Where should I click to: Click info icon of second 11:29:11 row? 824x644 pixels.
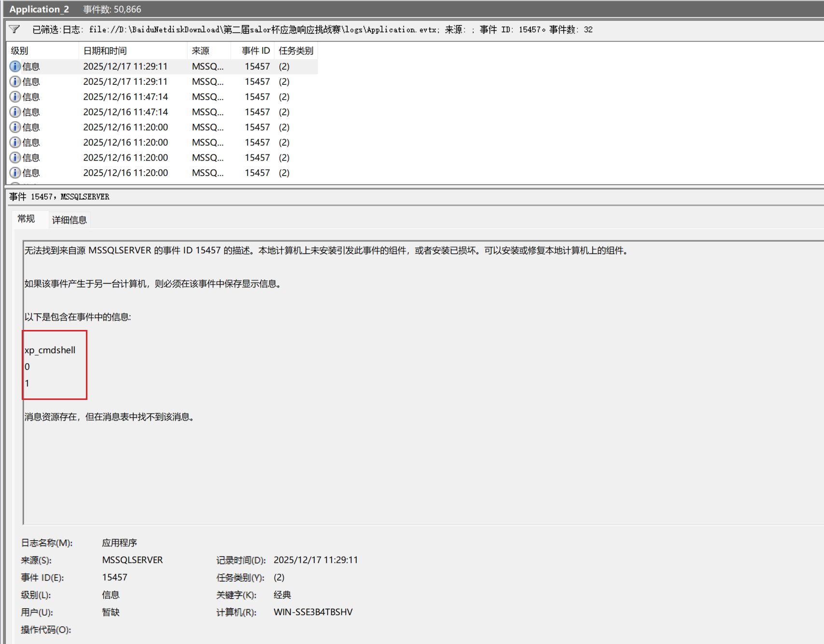point(15,82)
